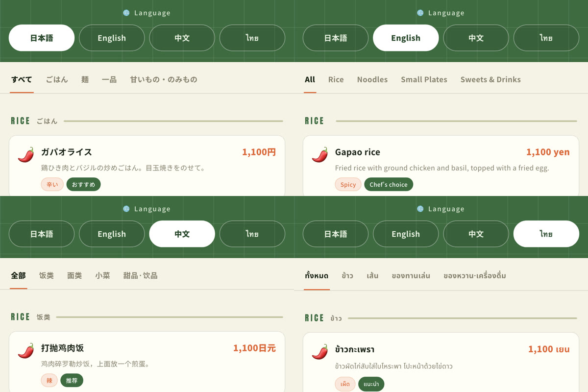Select English in the 打抛鸡肉饭 panel
The width and height of the screenshot is (588, 392).
coord(112,234)
